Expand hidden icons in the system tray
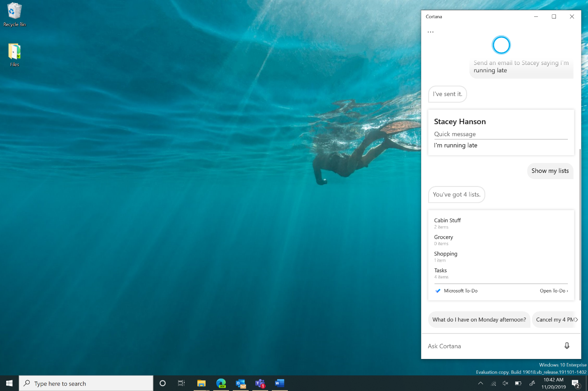The height and width of the screenshot is (391, 588). 480,383
